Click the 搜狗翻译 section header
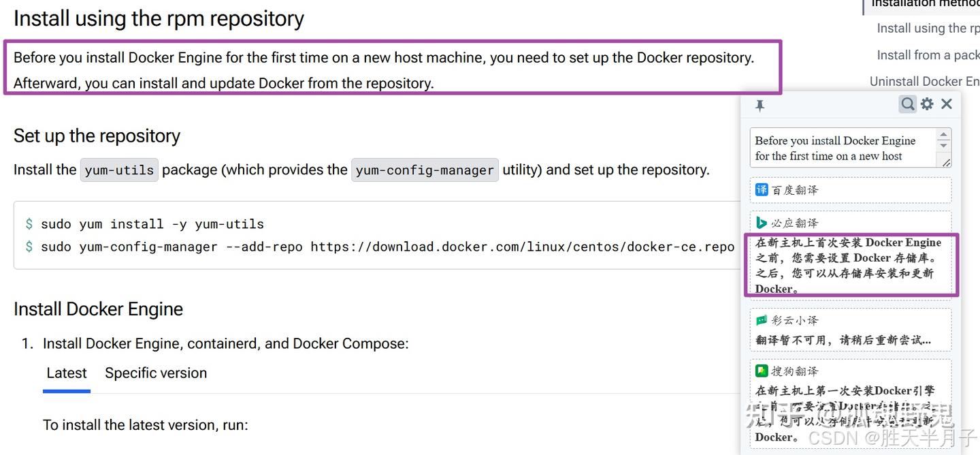 coord(851,371)
